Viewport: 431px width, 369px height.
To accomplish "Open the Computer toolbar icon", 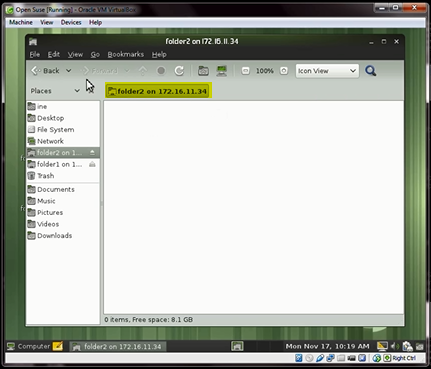I will (x=222, y=71).
